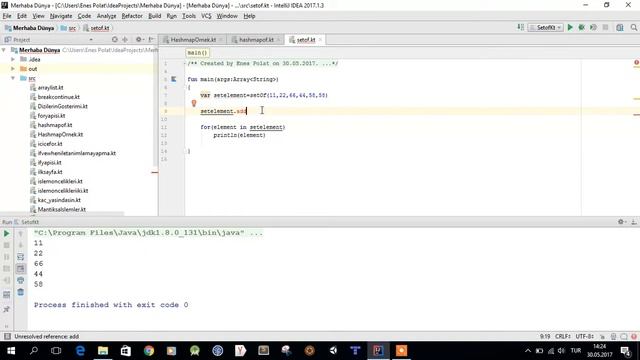
Task: Toggle scroll to end in the Run console
Action: pyautogui.click(x=20, y=269)
